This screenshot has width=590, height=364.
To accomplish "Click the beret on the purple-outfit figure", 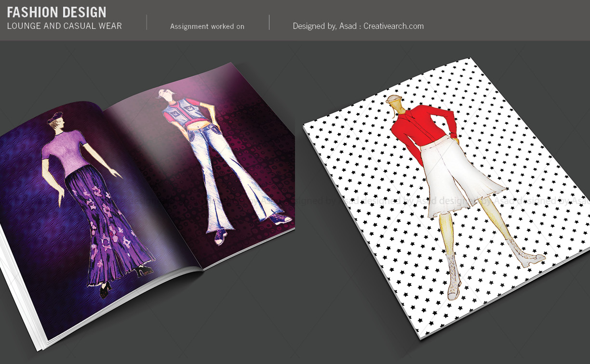I will click(55, 116).
